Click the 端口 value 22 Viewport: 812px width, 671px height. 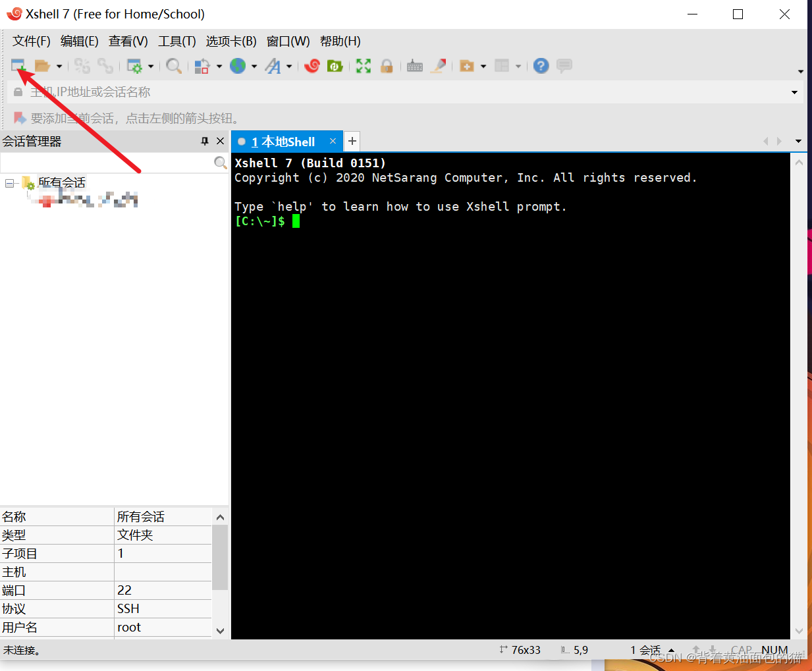(x=124, y=591)
